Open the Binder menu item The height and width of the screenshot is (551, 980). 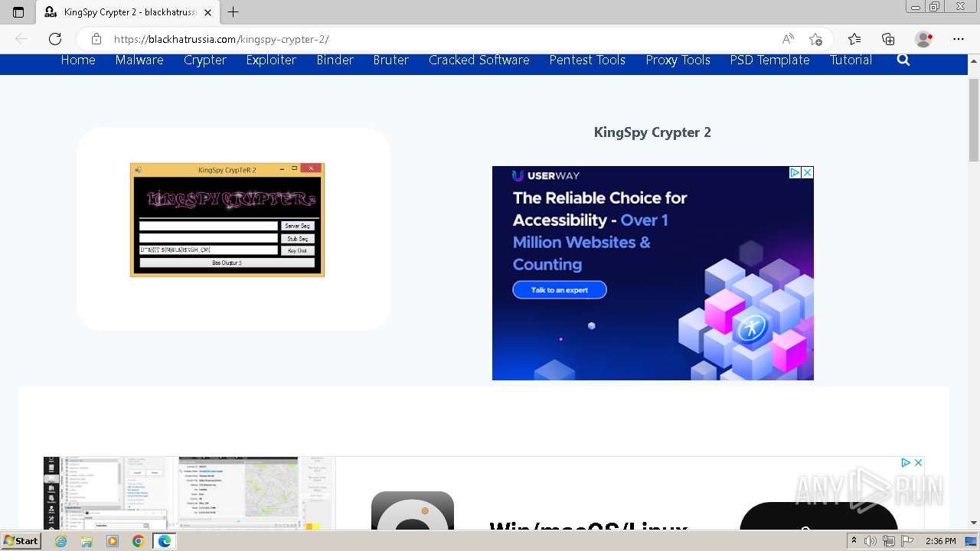click(x=335, y=60)
